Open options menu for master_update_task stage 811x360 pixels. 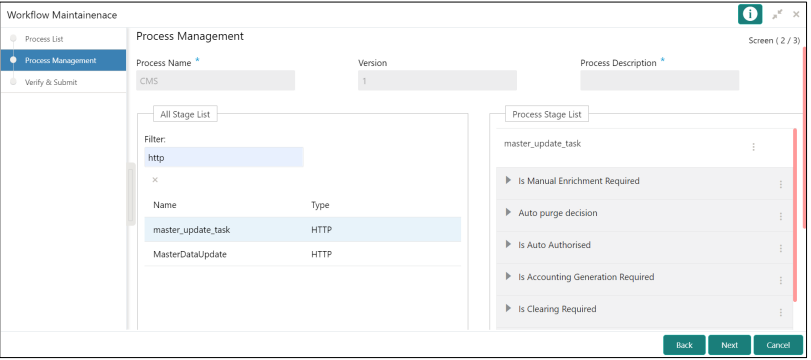tap(754, 147)
